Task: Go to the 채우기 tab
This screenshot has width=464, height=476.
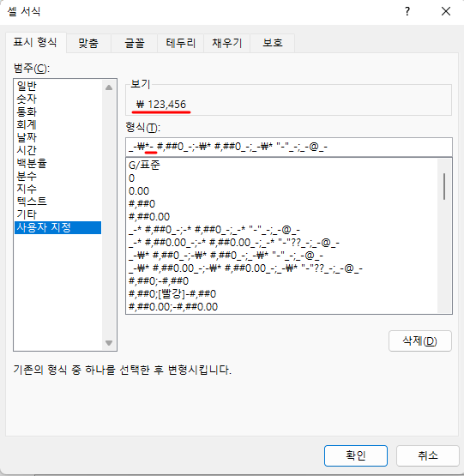Action: [226, 43]
